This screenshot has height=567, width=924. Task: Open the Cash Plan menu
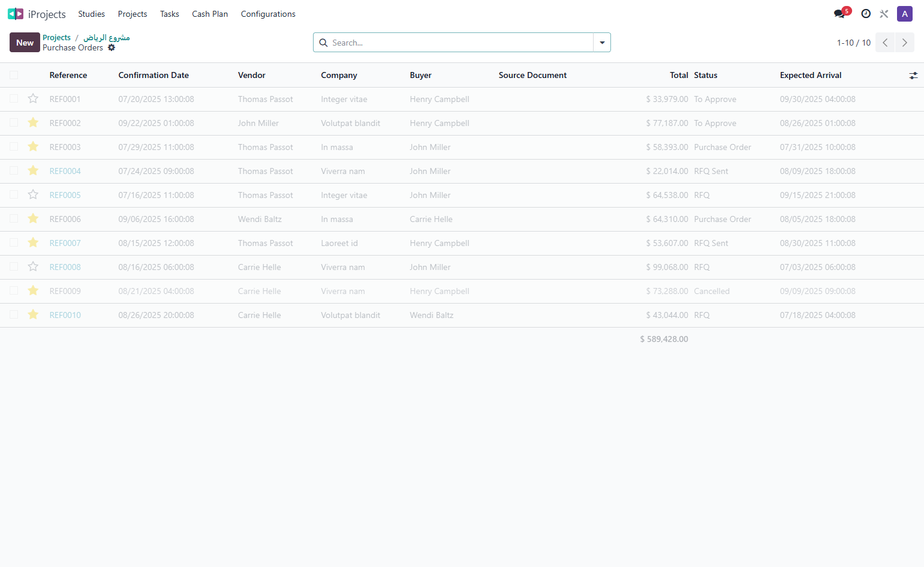[x=210, y=14]
